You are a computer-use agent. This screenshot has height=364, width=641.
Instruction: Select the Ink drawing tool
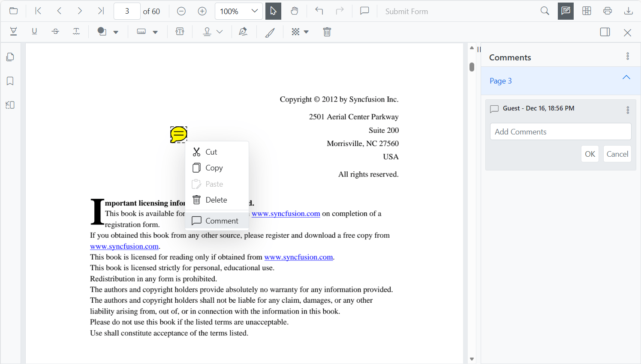tap(270, 32)
